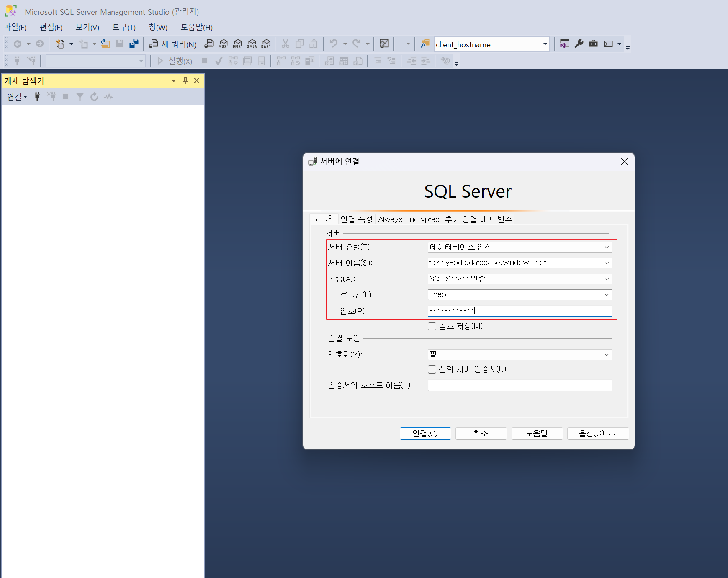The image size is (728, 578).
Task: Open the 편집(E) menu
Action: pyautogui.click(x=51, y=27)
